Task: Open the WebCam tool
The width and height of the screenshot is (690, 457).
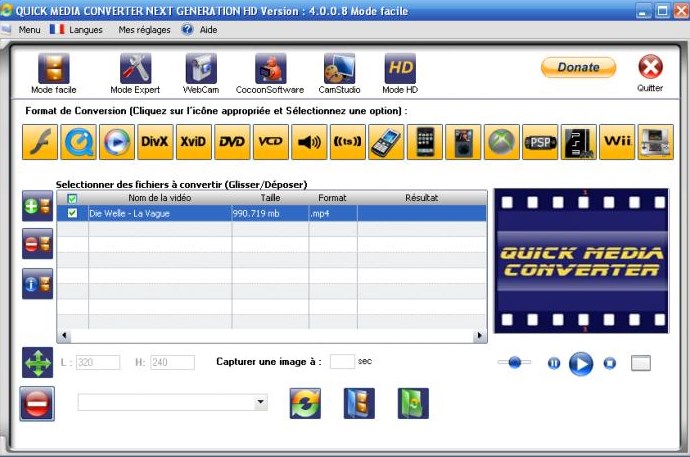Action: point(200,74)
